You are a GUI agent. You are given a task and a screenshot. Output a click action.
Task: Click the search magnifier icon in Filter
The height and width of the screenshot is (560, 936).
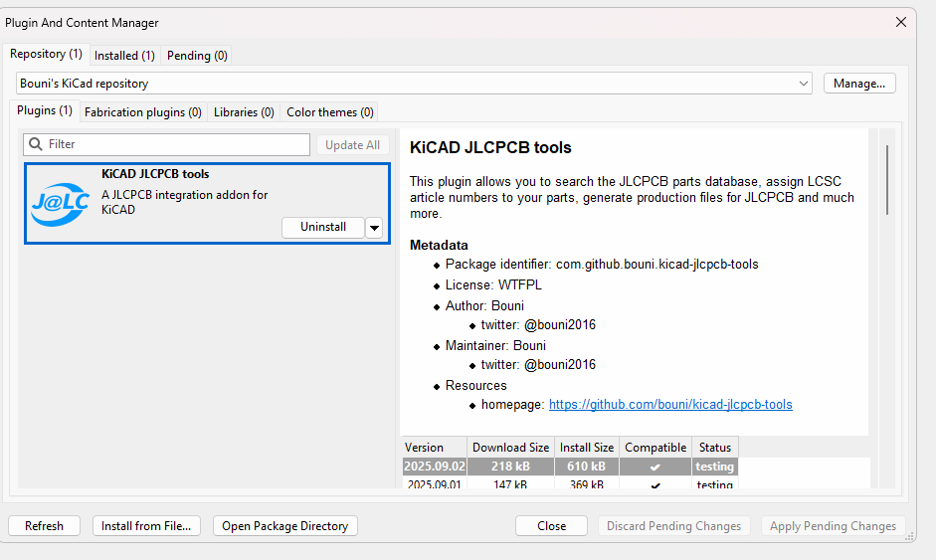(36, 144)
